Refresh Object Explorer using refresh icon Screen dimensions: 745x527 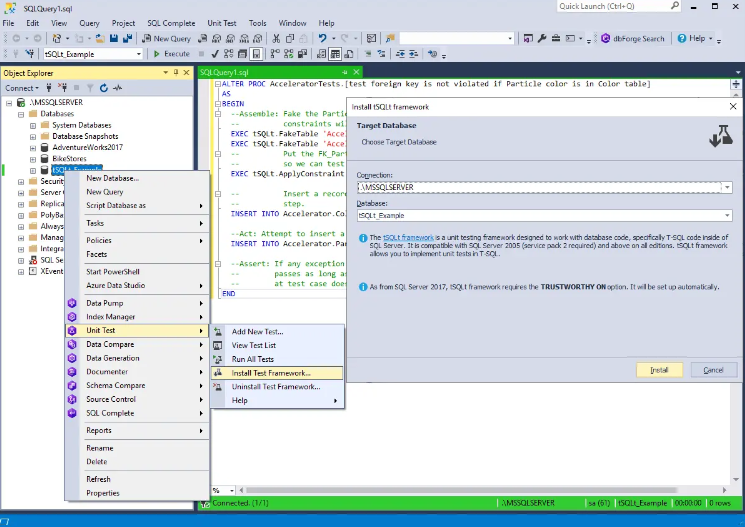(104, 88)
